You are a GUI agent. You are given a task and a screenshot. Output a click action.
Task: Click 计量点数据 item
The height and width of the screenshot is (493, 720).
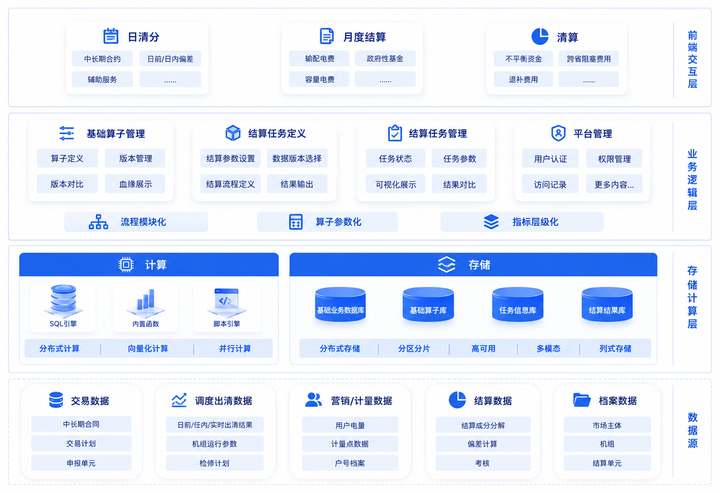(x=350, y=444)
